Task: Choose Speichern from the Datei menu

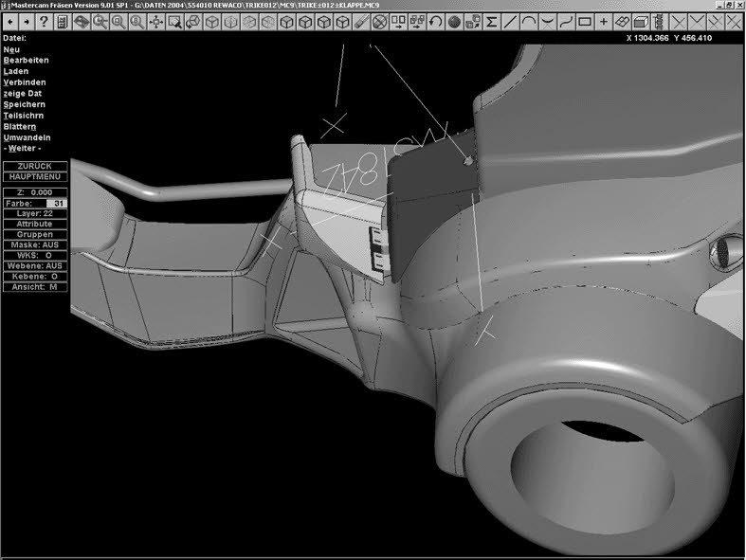Action: click(25, 104)
